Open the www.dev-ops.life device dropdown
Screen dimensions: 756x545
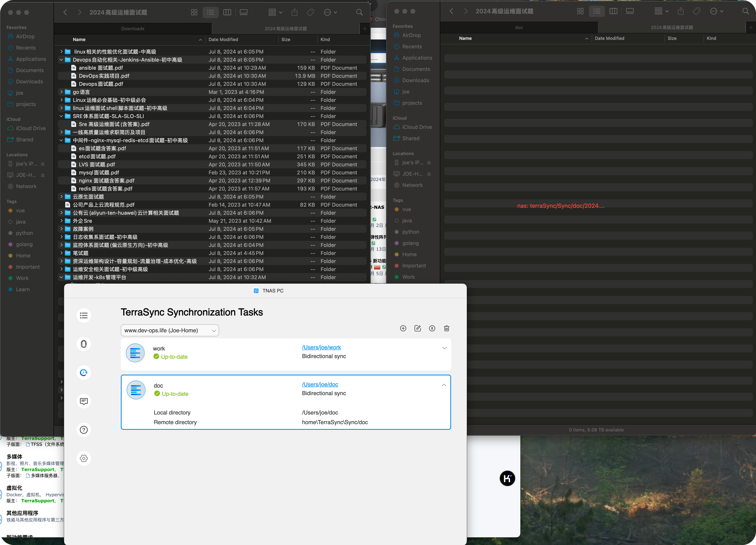coord(170,330)
